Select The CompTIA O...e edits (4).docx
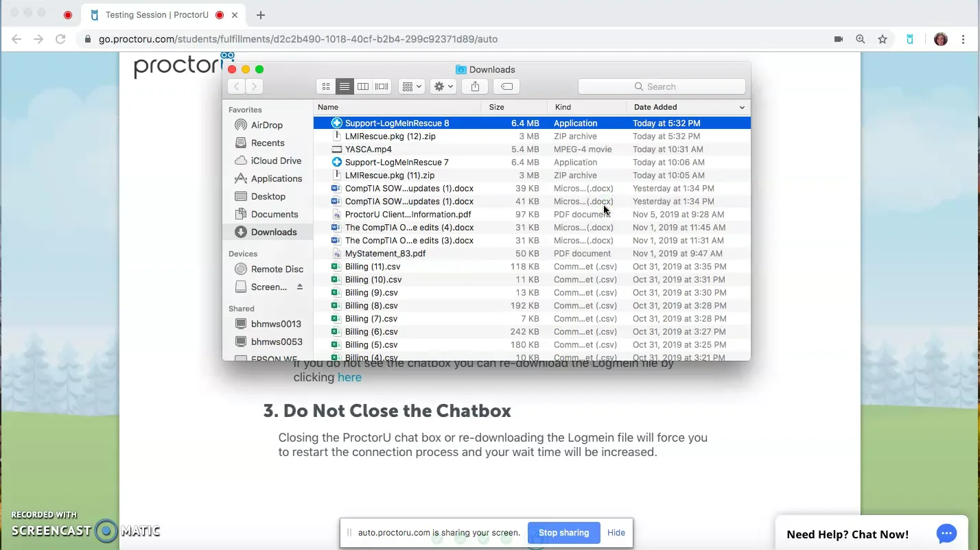Viewport: 980px width, 550px height. tap(532, 228)
